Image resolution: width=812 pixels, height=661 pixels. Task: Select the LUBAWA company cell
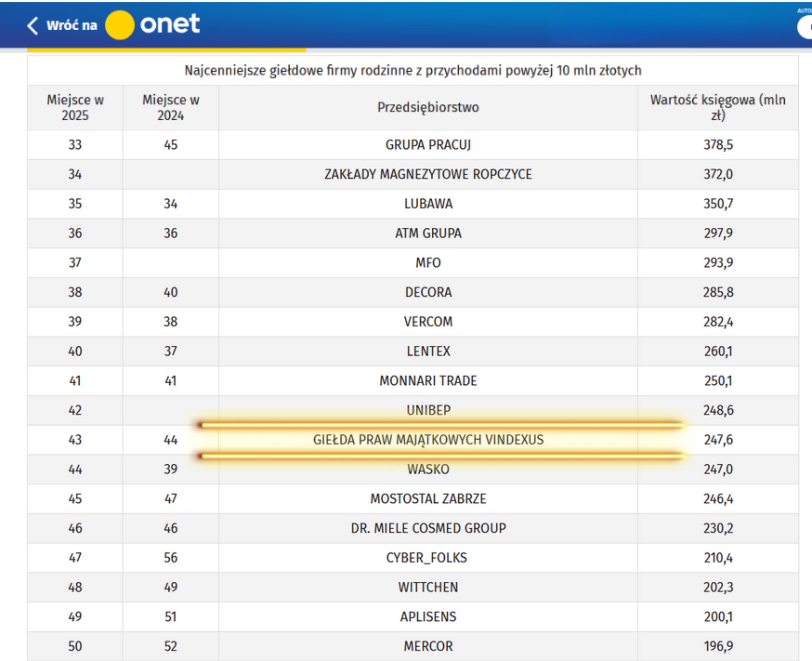[x=428, y=204]
